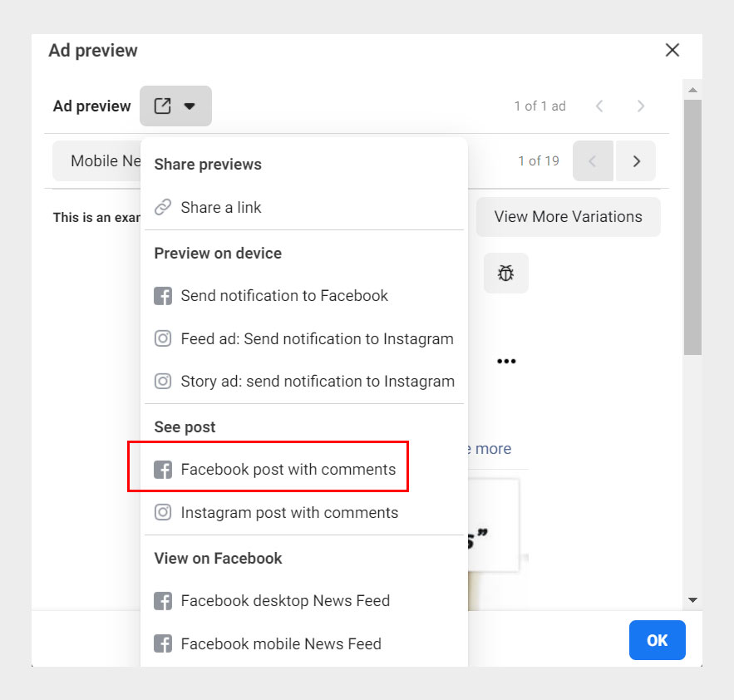The image size is (734, 700).
Task: Click the See more link in ad text
Action: click(489, 449)
